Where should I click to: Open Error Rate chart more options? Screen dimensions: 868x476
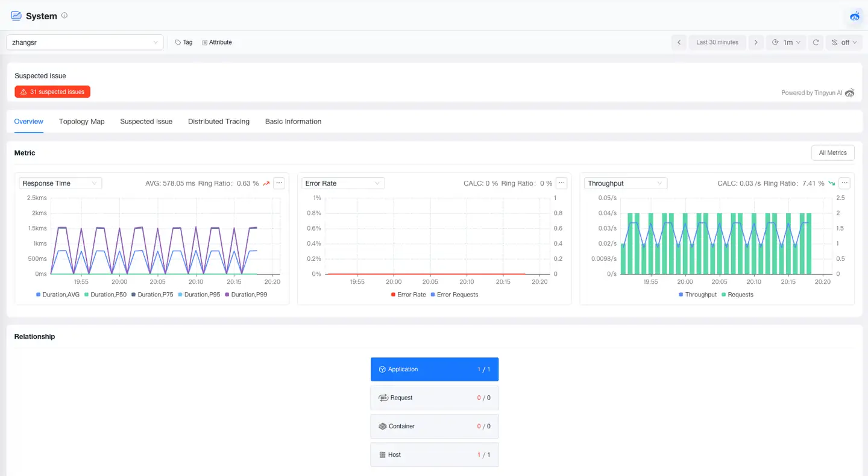(561, 183)
